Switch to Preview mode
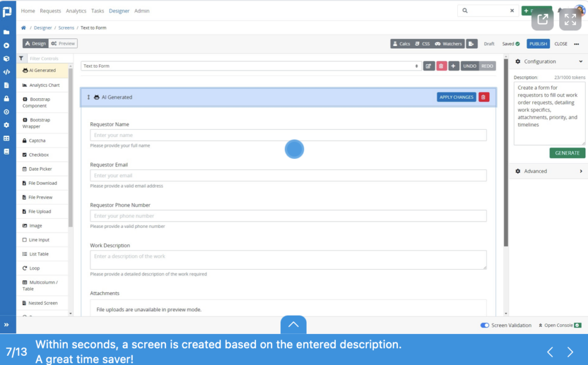 click(63, 43)
